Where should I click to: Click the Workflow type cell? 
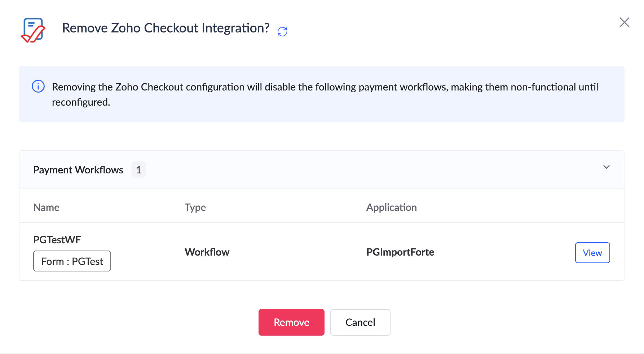207,252
